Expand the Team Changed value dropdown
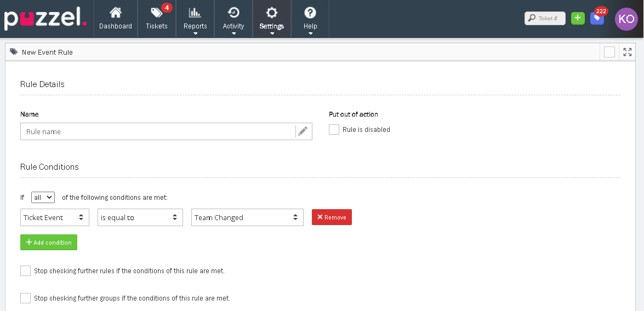 247,217
